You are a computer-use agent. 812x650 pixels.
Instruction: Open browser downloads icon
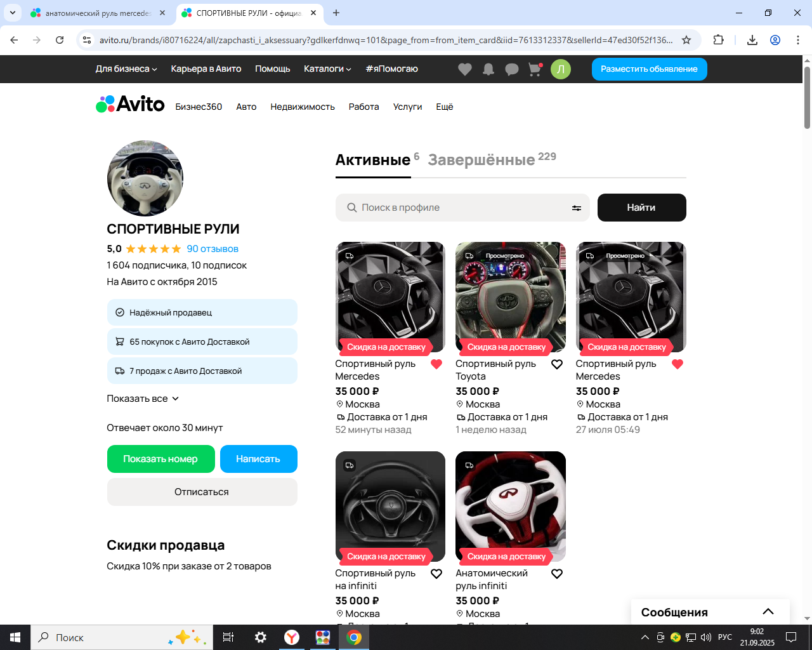point(752,40)
